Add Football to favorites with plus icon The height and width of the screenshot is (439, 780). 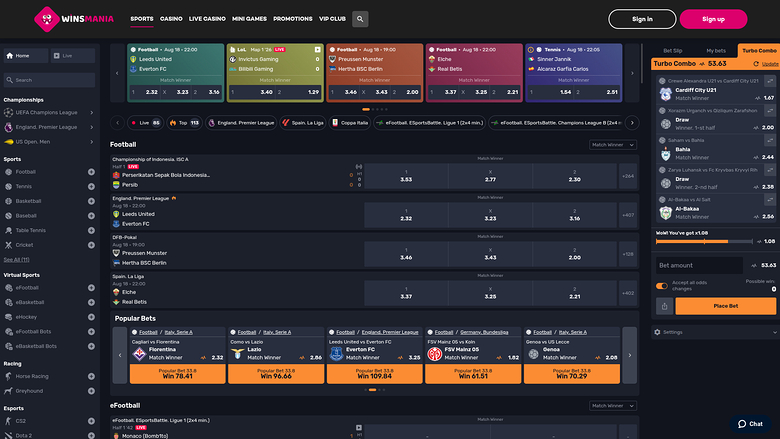[x=91, y=172]
